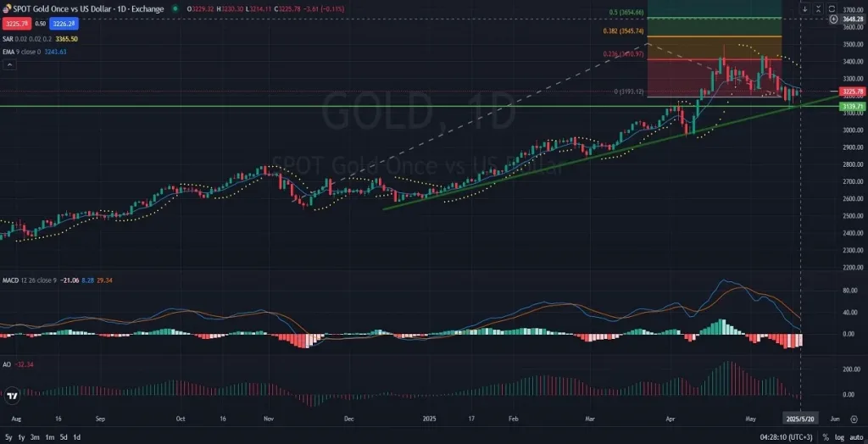Click the green 3139.71 price label on axis
Viewport: 868px width, 444px height.
click(x=853, y=106)
